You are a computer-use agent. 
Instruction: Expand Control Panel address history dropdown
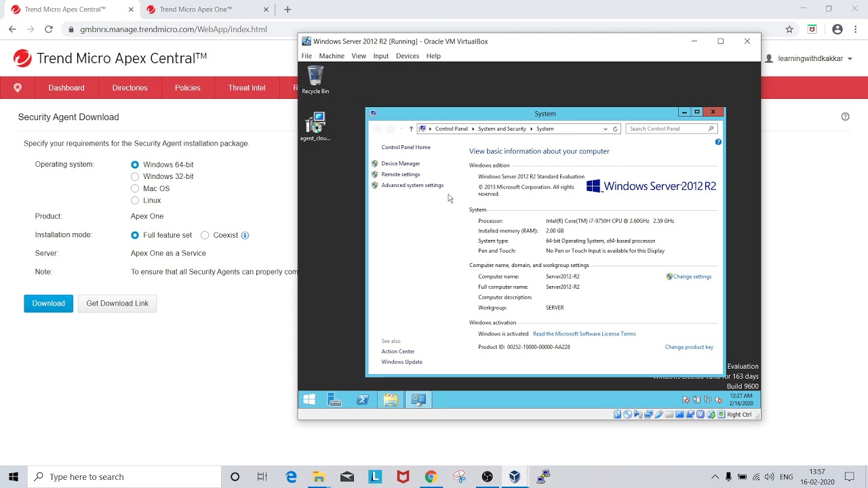[606, 129]
